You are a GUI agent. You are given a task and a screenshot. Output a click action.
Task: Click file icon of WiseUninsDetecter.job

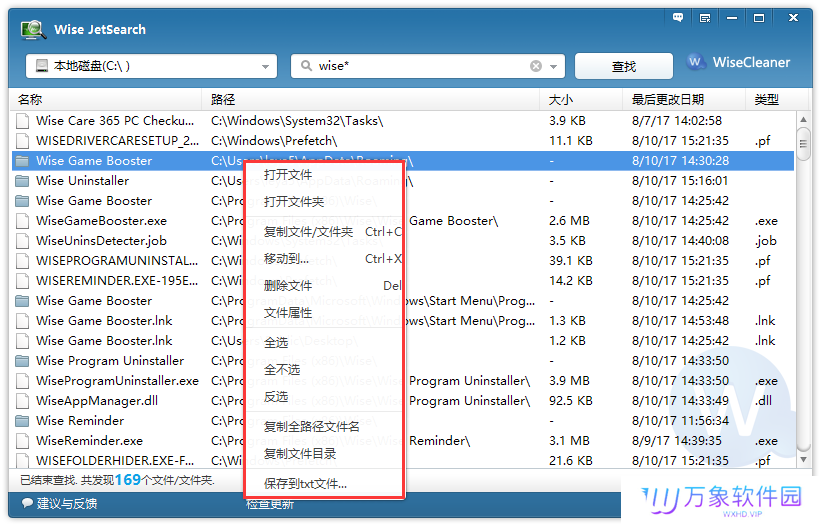[22, 241]
